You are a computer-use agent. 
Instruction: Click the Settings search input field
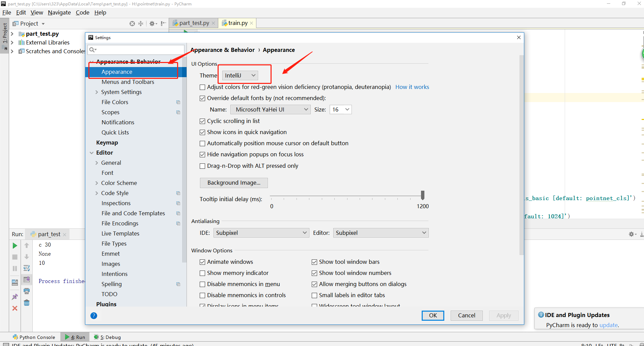pos(136,50)
